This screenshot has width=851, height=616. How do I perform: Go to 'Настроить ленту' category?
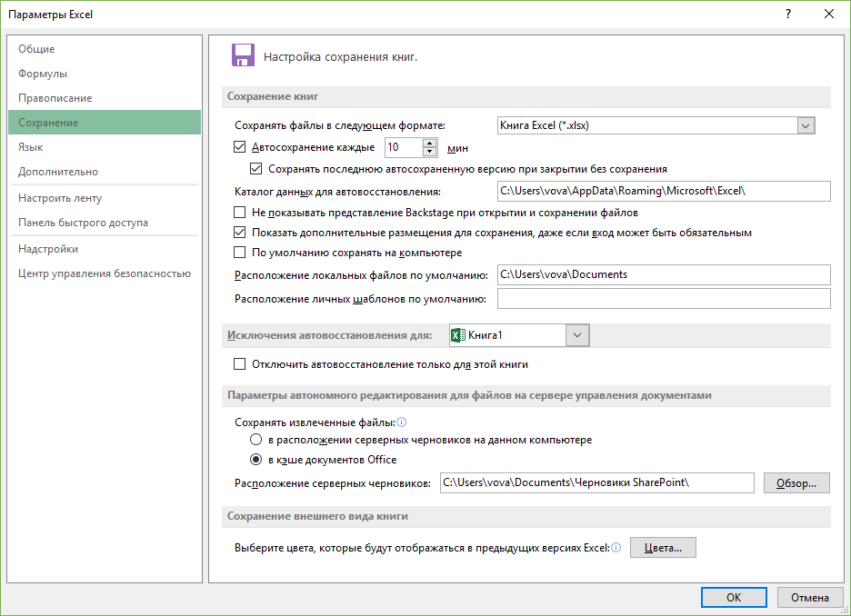pyautogui.click(x=60, y=198)
